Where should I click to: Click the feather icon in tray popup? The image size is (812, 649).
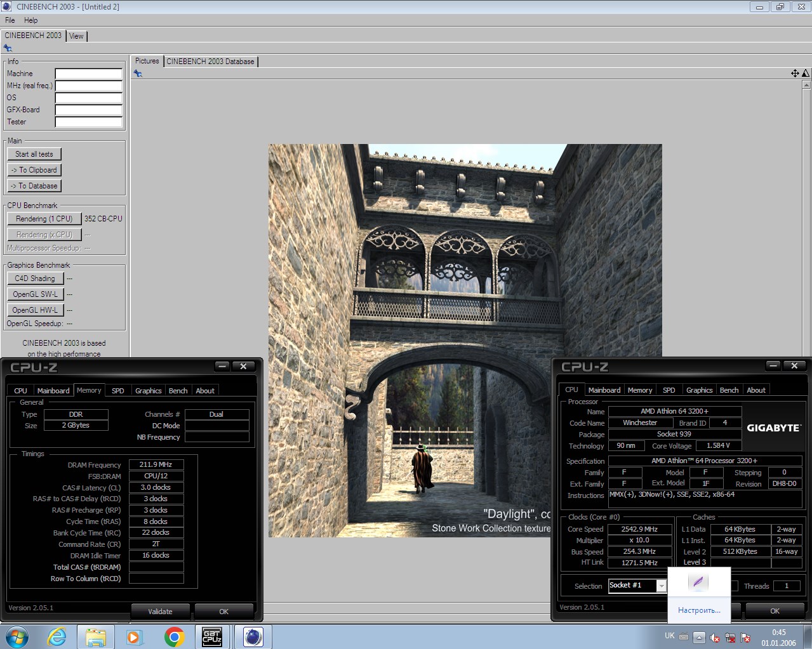tap(698, 582)
